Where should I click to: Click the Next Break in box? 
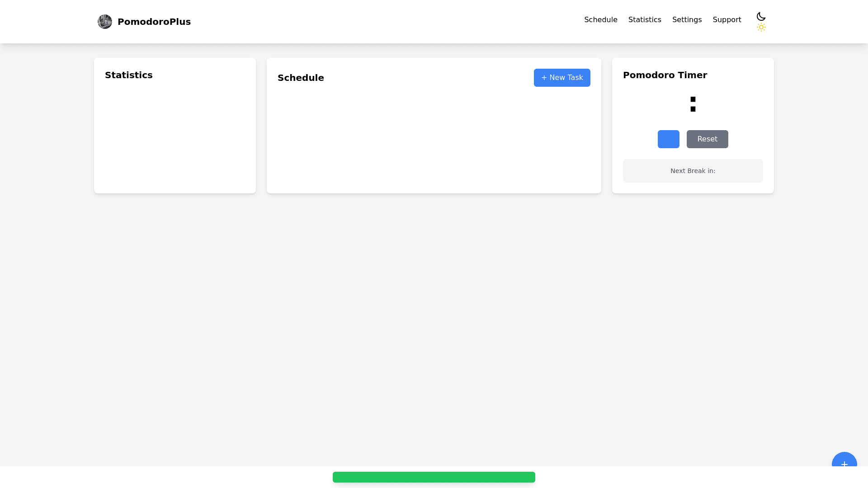(x=693, y=171)
